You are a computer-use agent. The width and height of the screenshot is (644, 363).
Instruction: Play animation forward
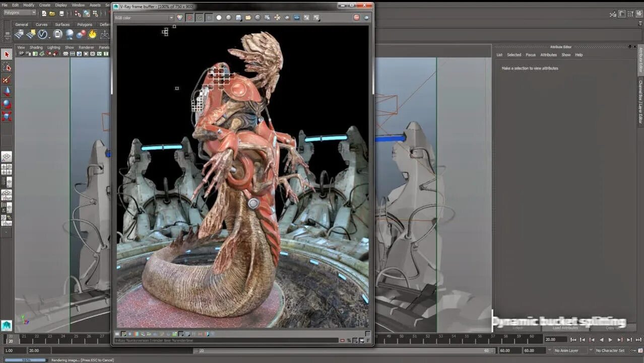610,340
